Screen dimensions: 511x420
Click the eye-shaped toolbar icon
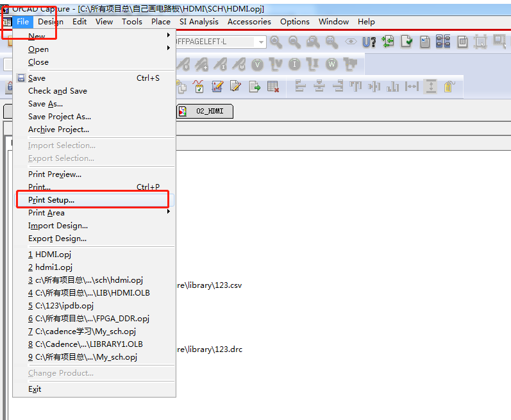point(351,42)
